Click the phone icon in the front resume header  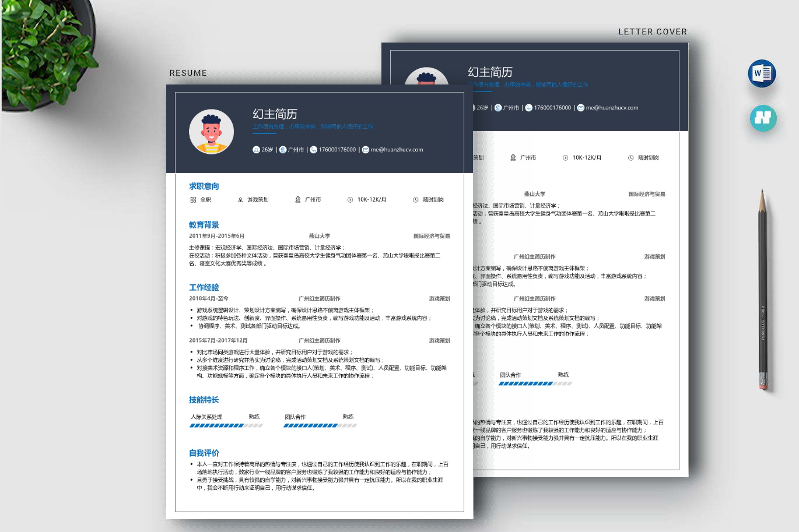[x=314, y=150]
